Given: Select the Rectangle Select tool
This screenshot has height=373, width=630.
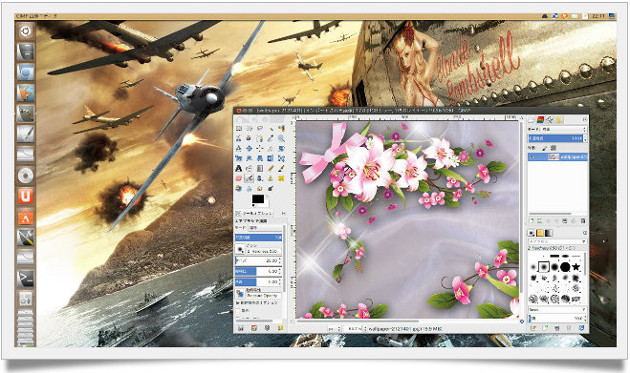Looking at the screenshot, I should 239,128.
